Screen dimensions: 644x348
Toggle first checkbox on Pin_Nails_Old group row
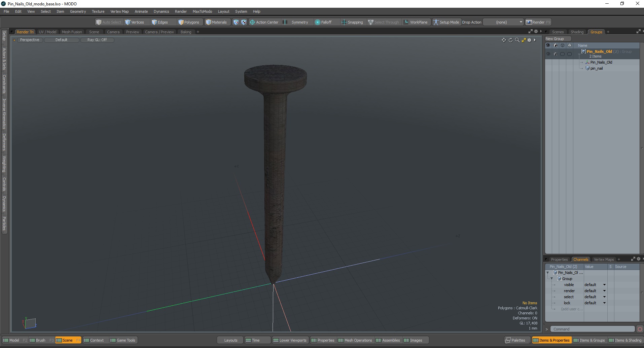pos(562,54)
